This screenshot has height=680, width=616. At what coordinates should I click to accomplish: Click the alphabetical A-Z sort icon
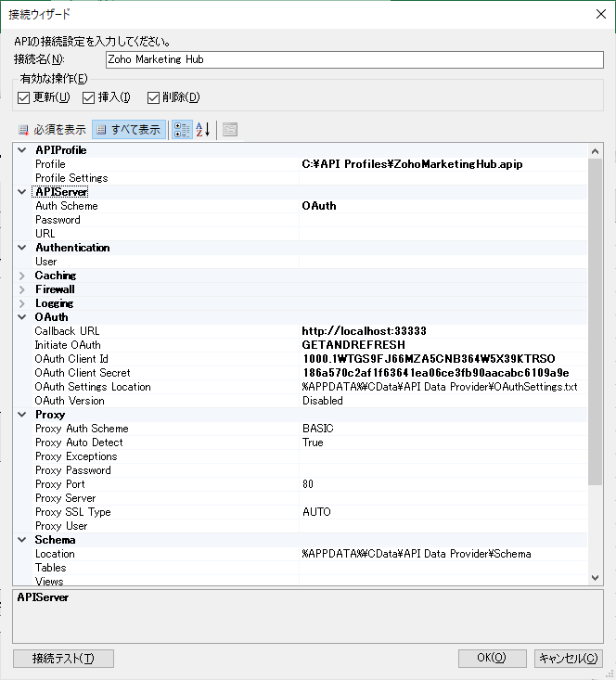click(203, 130)
